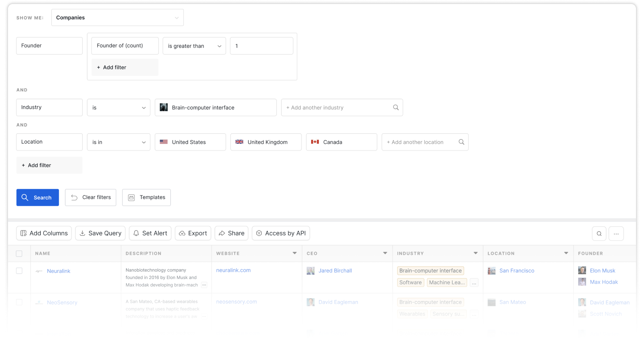
Task: Click the magnifier in Add another industry
Action: click(x=396, y=108)
